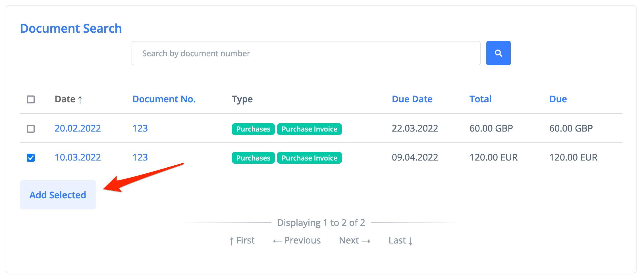Click the Add Selected button

[x=58, y=195]
